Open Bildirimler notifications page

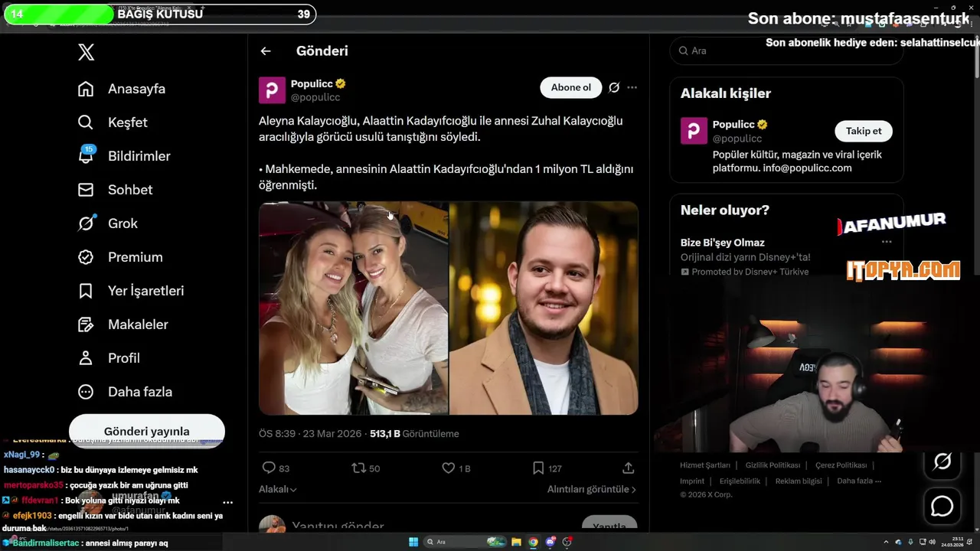124,156
